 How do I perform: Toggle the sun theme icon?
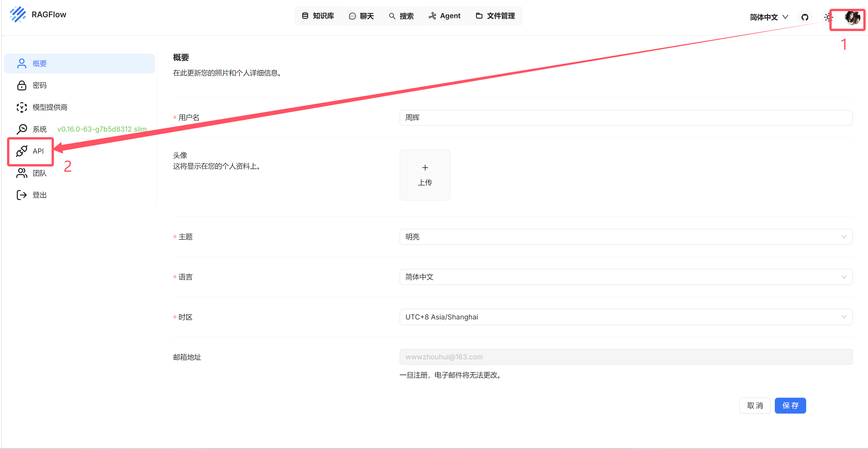tap(828, 17)
